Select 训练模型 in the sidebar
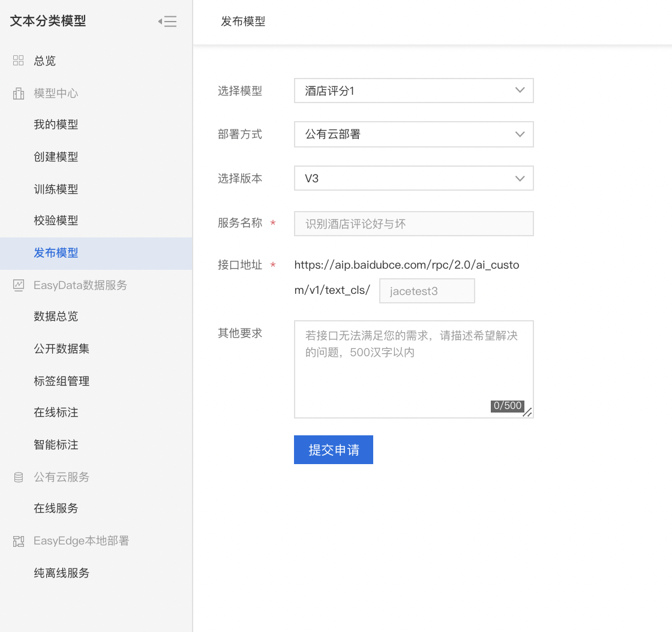672x632 pixels. point(56,189)
